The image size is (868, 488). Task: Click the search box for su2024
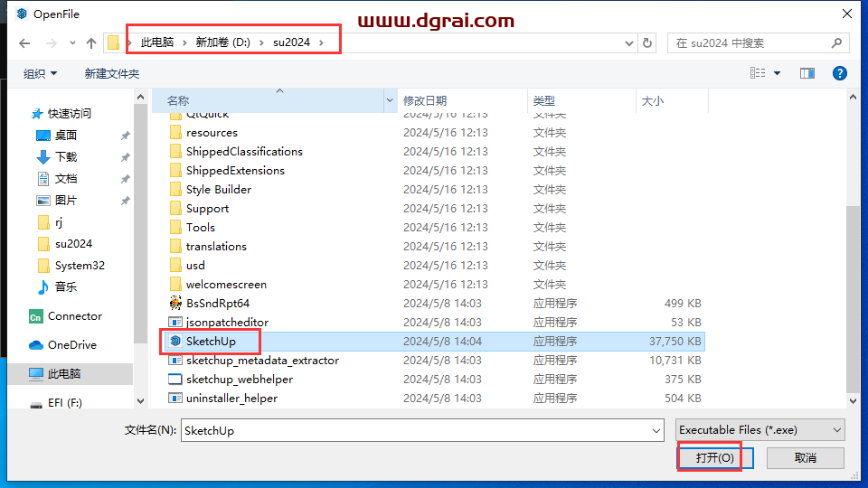758,42
